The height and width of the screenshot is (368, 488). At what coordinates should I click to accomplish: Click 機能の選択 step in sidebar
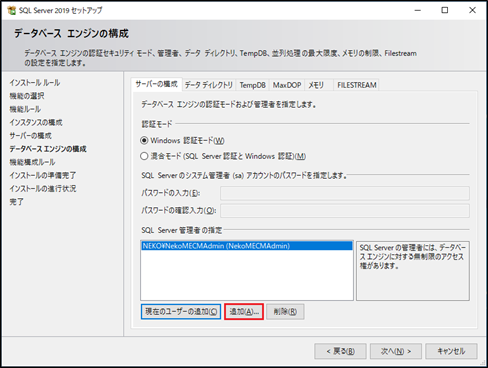(x=27, y=96)
